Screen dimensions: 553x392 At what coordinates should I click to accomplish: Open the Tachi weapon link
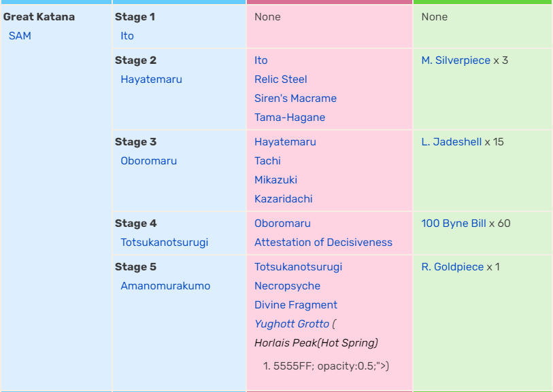[x=267, y=161]
